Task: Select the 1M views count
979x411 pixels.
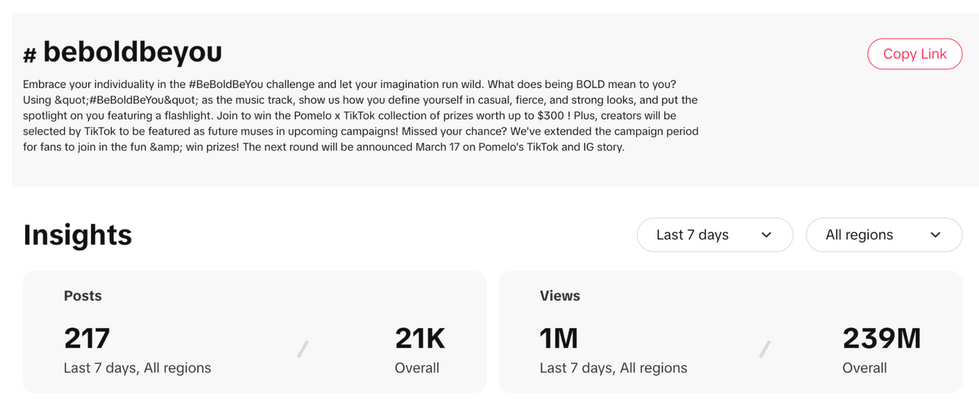Action: point(559,338)
